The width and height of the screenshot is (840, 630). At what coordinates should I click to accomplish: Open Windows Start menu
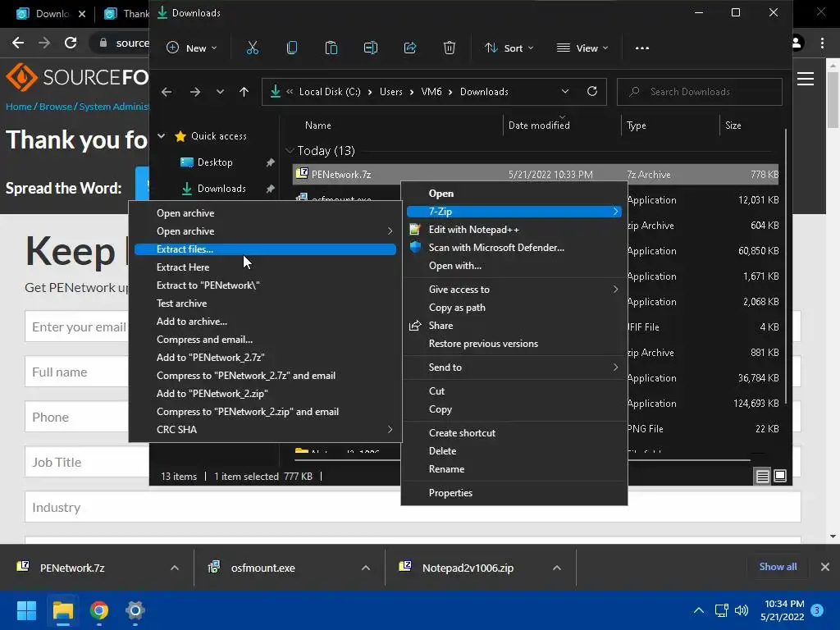click(x=26, y=610)
